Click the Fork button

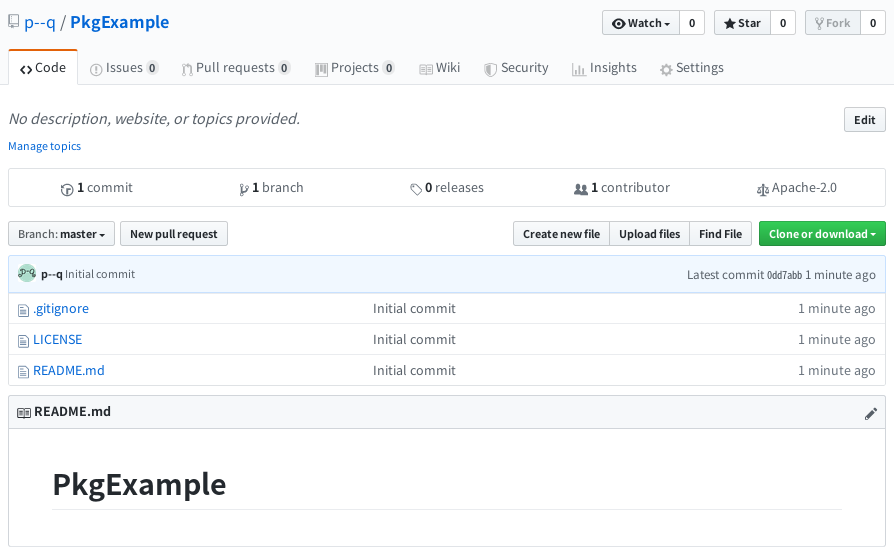coord(833,23)
